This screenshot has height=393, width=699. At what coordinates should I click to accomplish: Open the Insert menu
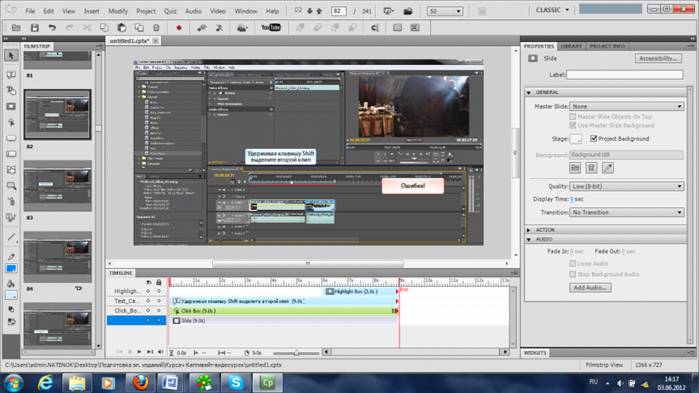pos(91,11)
